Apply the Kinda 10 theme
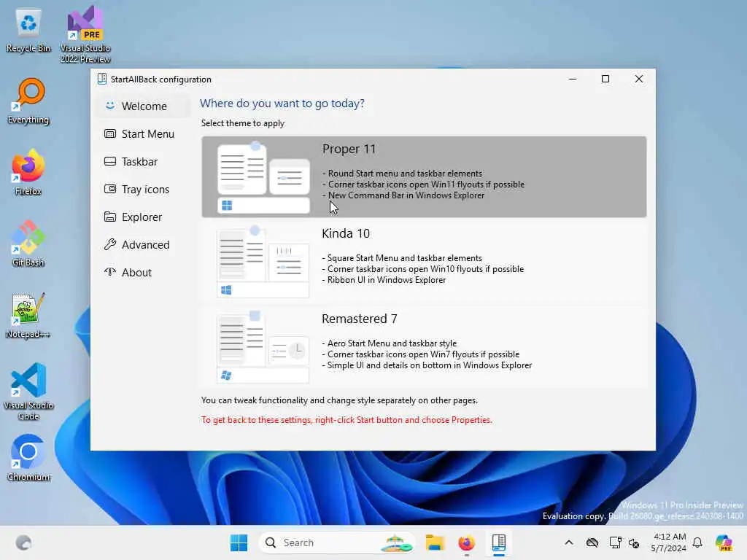This screenshot has width=747, height=560. click(x=424, y=262)
